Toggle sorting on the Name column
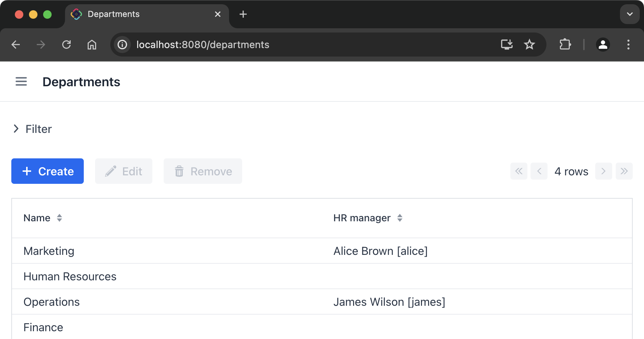The image size is (644, 339). pyautogui.click(x=59, y=218)
